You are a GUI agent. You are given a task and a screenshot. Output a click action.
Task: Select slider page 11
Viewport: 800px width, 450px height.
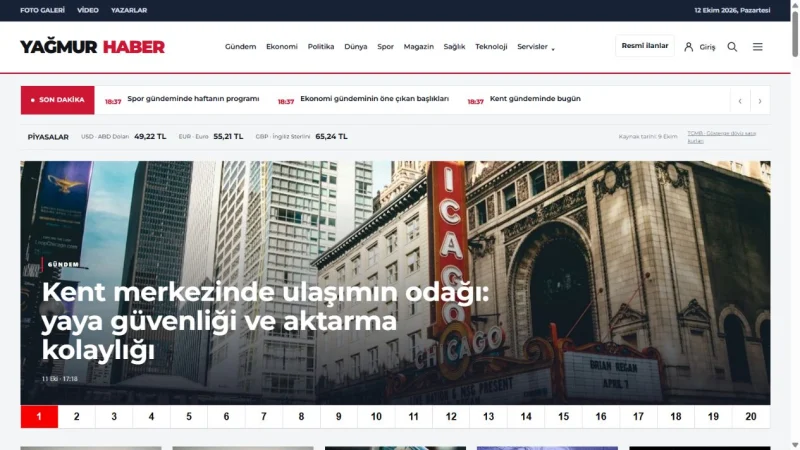414,417
